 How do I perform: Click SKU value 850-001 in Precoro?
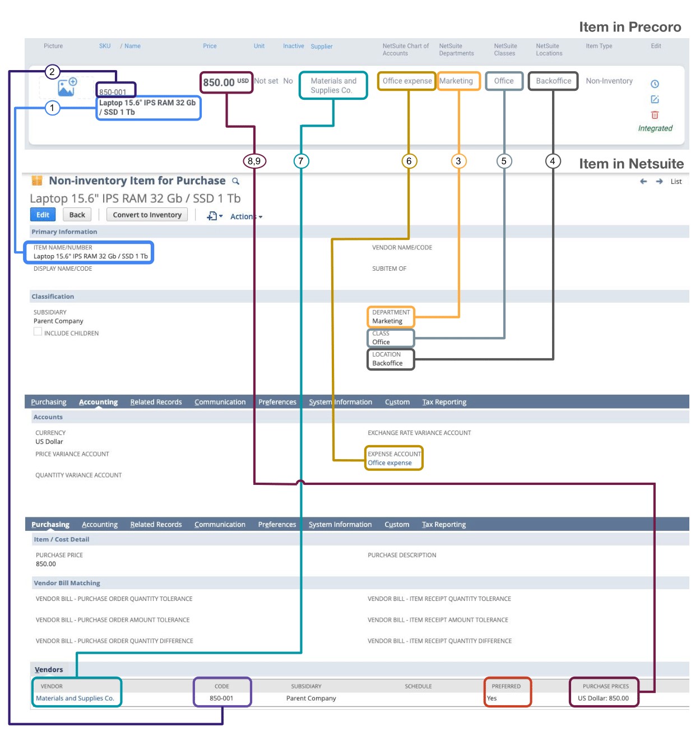click(113, 92)
